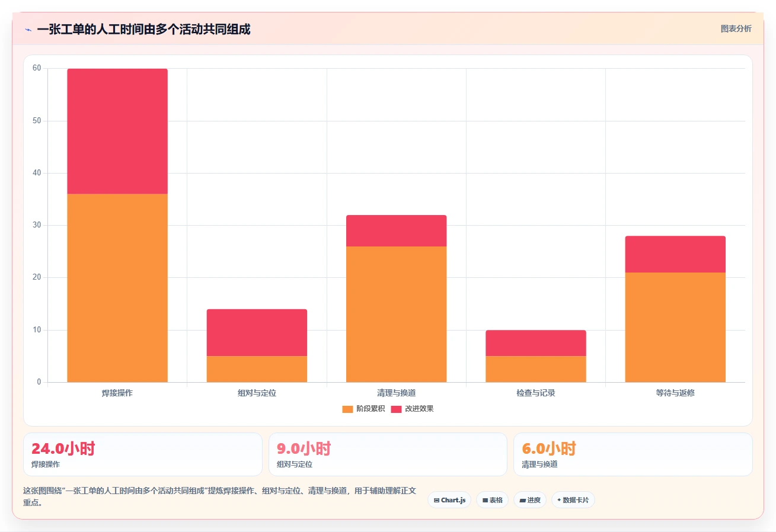Click the 组对与定位 x-axis label
The height and width of the screenshot is (532, 776).
[x=257, y=393]
